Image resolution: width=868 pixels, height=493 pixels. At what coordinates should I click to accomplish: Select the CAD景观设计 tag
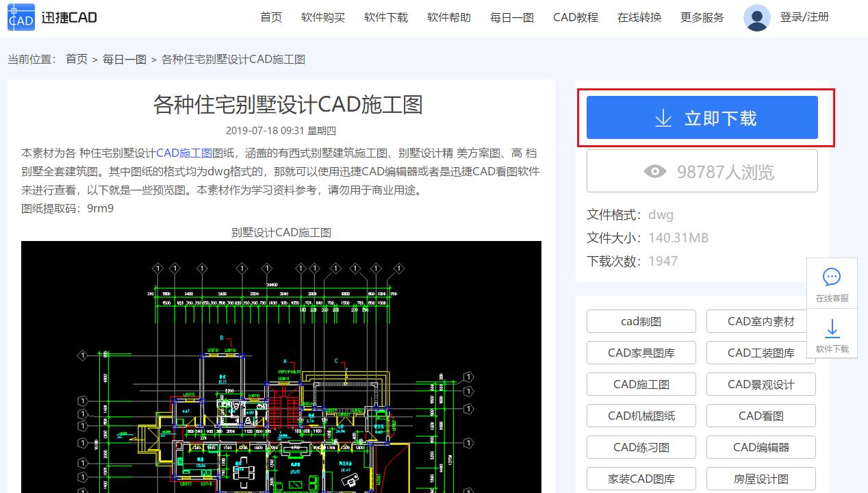761,384
